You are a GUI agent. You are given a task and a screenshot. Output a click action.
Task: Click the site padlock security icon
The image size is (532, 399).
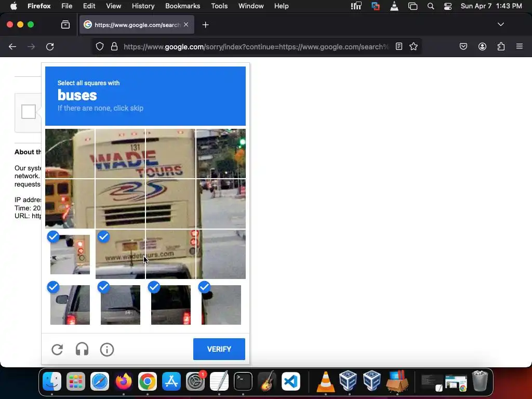114,46
